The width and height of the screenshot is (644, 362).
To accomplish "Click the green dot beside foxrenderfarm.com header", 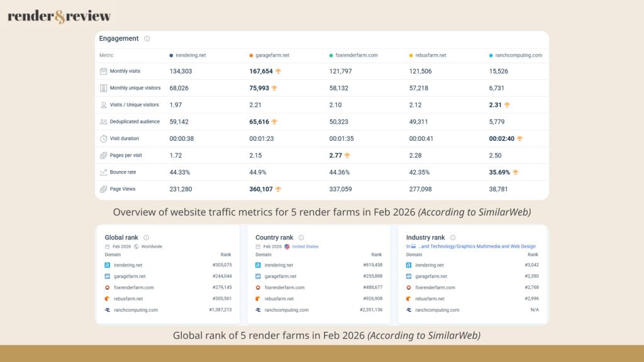I will click(x=331, y=55).
